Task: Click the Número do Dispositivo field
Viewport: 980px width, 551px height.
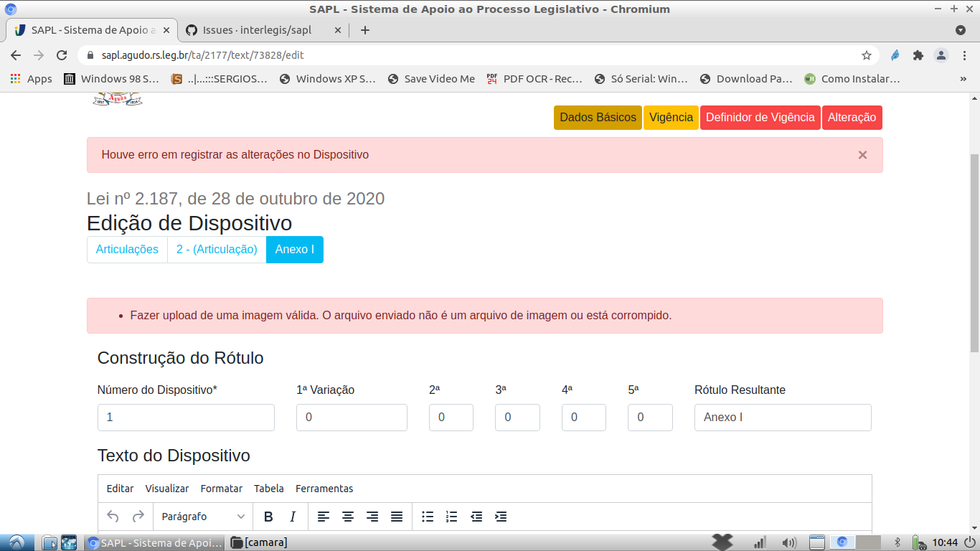Action: pyautogui.click(x=186, y=418)
